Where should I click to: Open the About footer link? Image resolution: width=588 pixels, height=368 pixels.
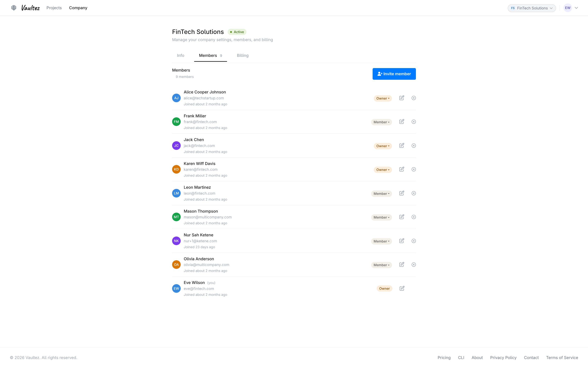pyautogui.click(x=477, y=358)
